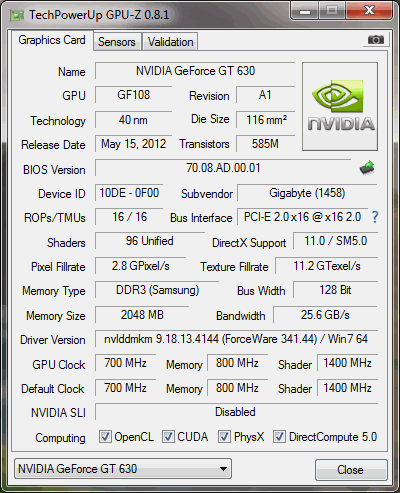400x493 pixels.
Task: Toggle the OpenCL checkbox
Action: point(105,436)
